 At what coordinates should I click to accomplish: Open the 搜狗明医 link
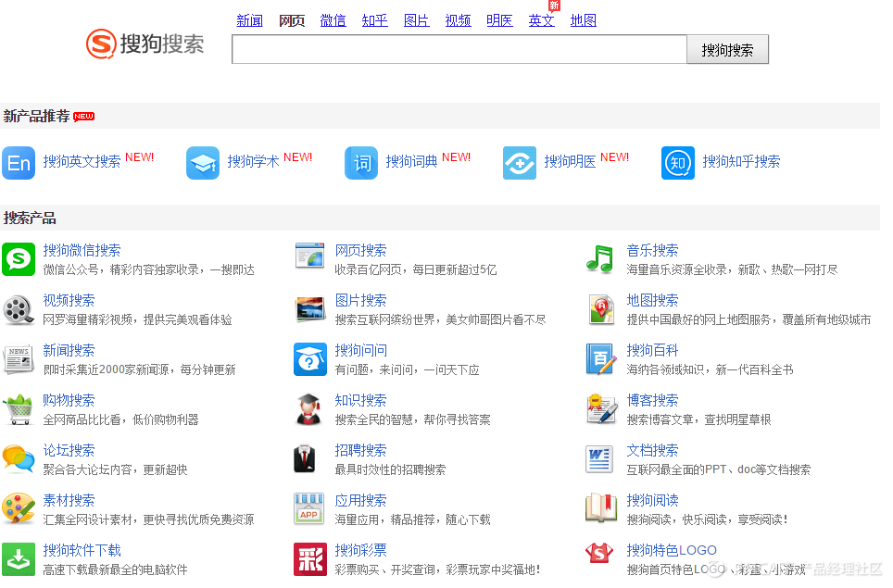(570, 162)
